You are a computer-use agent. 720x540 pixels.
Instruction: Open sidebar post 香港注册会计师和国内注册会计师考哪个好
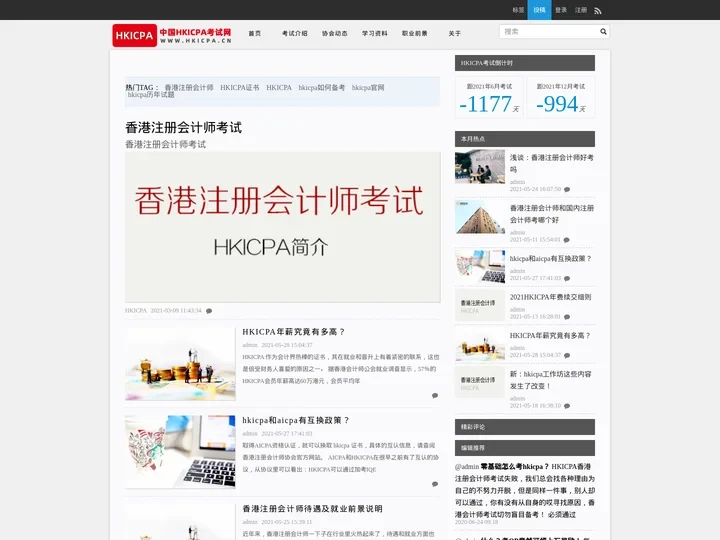pyautogui.click(x=552, y=214)
